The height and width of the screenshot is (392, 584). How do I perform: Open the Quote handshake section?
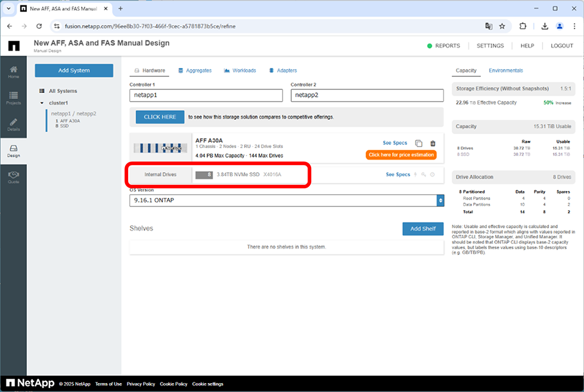13,177
